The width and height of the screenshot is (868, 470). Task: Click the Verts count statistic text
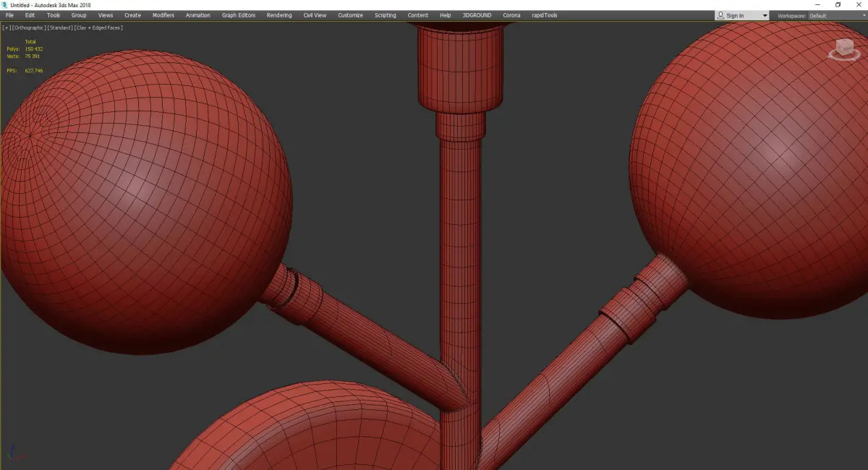point(23,56)
